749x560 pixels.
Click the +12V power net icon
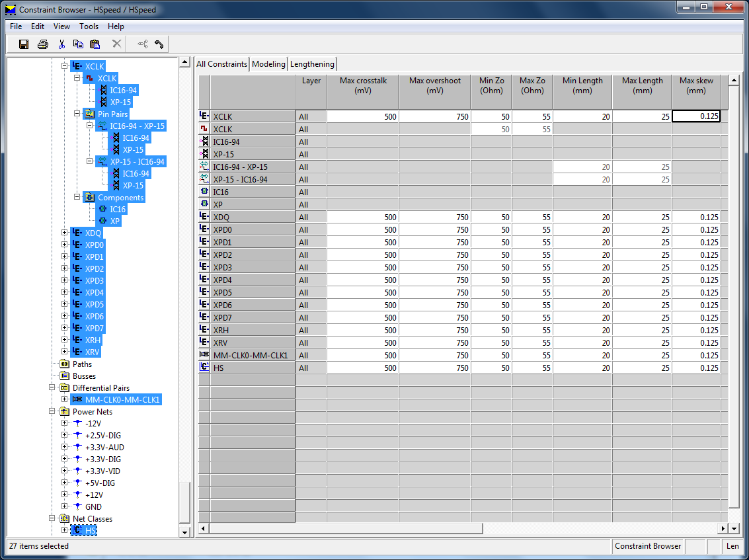[x=77, y=495]
